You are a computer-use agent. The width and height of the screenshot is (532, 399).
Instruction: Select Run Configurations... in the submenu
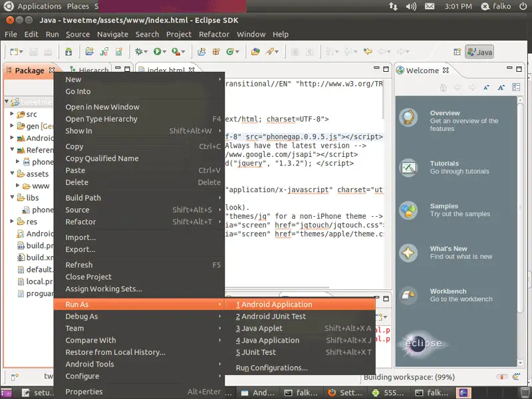(300, 368)
